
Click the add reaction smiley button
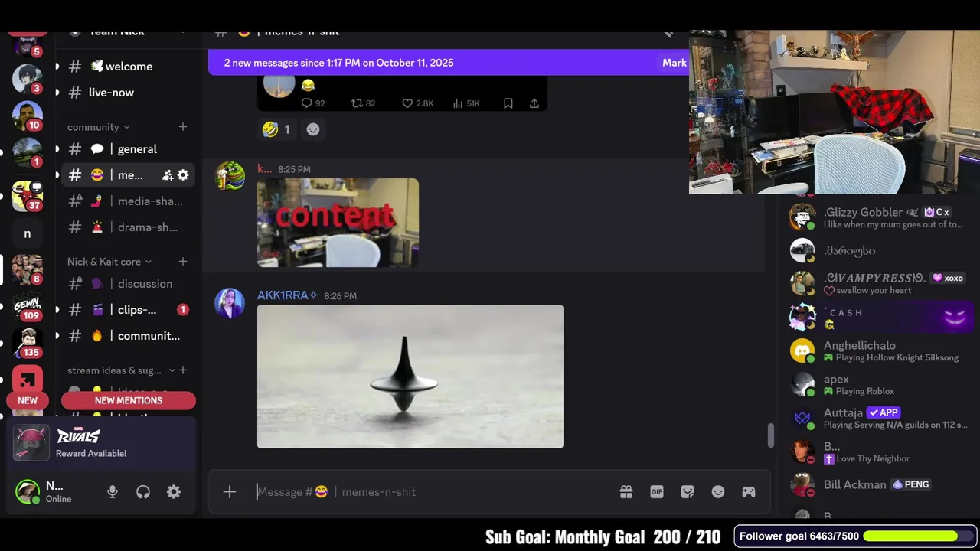(313, 129)
